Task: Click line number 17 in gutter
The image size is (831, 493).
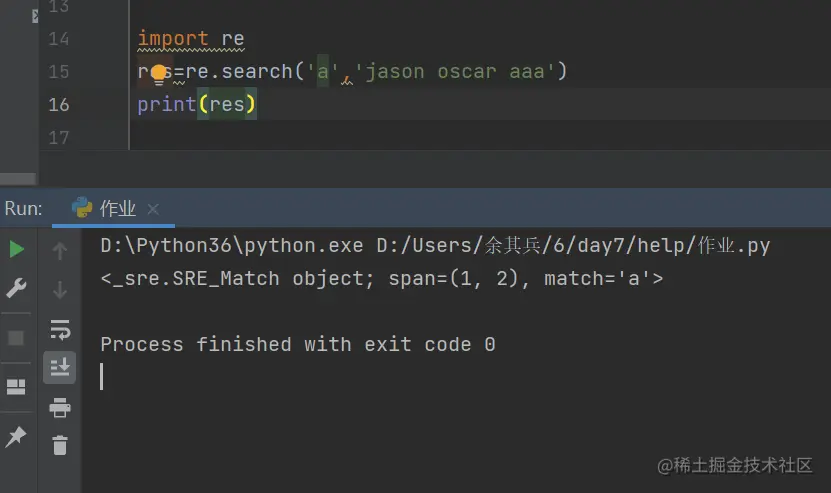Action: pyautogui.click(x=59, y=138)
